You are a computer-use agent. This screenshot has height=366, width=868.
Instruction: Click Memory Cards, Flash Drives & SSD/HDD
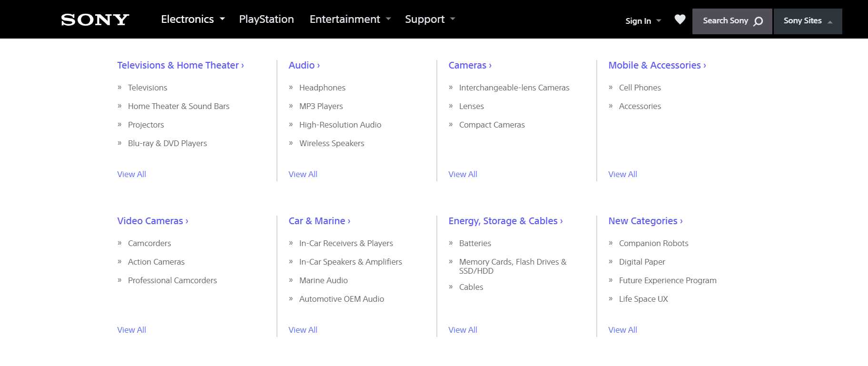point(513,266)
